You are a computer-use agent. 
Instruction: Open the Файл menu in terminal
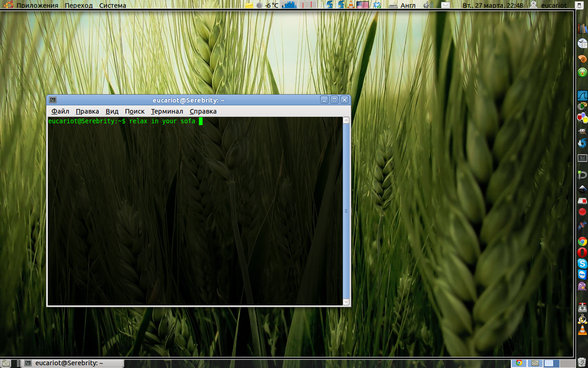(x=60, y=111)
